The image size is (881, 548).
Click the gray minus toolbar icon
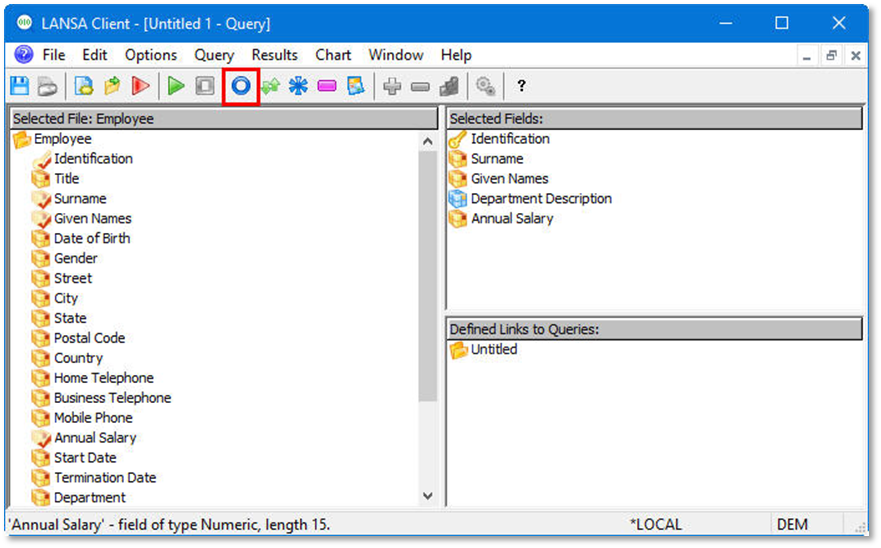click(x=420, y=87)
